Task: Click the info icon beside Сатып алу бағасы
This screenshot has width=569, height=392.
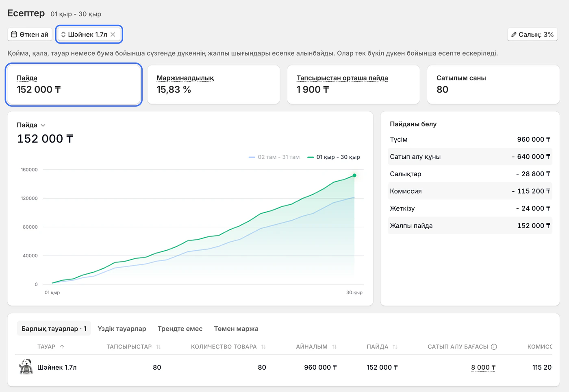Action: coord(494,347)
